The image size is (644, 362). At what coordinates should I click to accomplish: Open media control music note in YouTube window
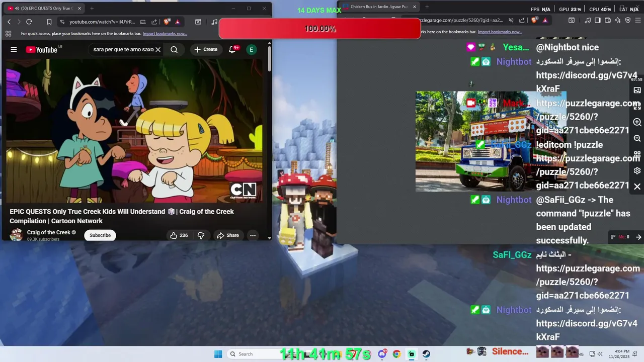coord(215,22)
